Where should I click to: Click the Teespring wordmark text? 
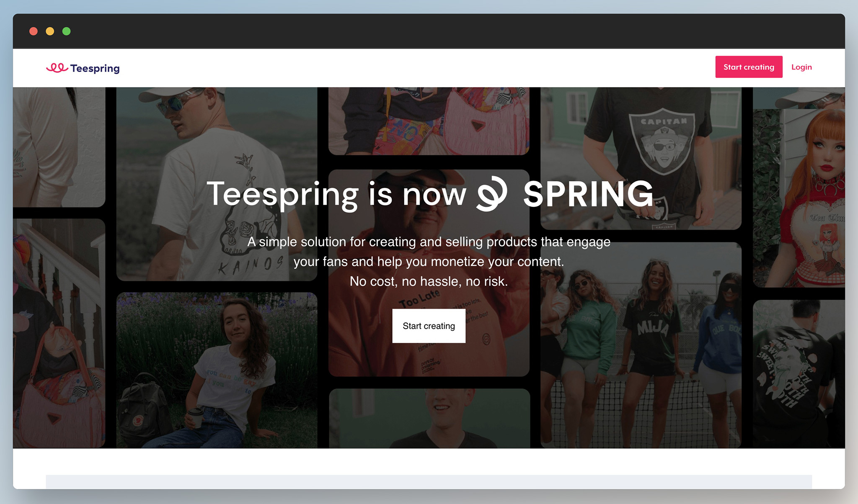[x=95, y=68]
